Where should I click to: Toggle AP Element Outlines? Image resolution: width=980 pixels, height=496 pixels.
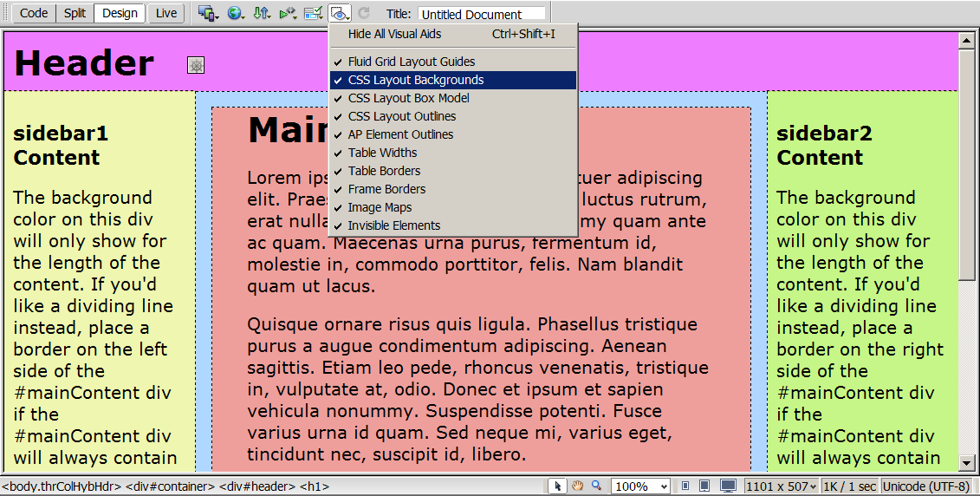(452, 134)
